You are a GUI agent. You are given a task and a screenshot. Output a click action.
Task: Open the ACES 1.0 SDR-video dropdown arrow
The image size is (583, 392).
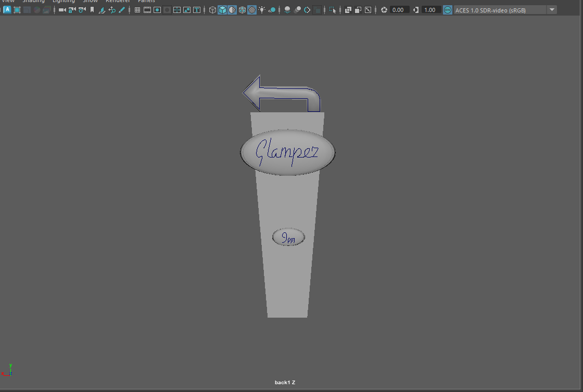[552, 10]
